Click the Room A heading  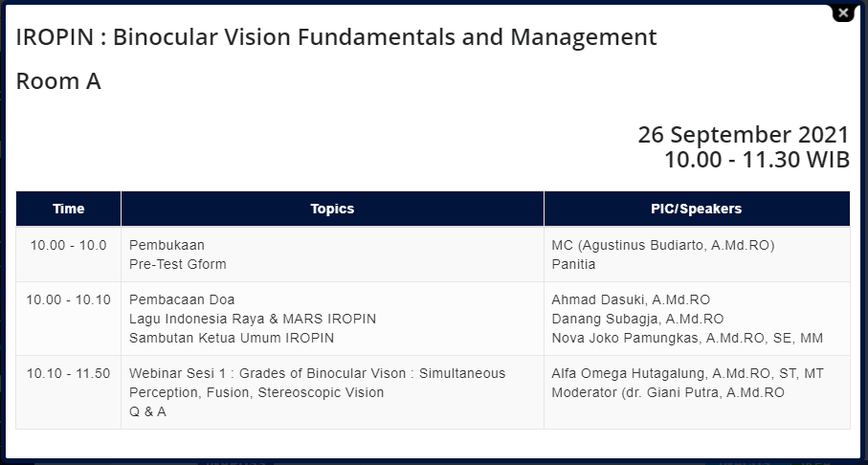click(x=58, y=81)
